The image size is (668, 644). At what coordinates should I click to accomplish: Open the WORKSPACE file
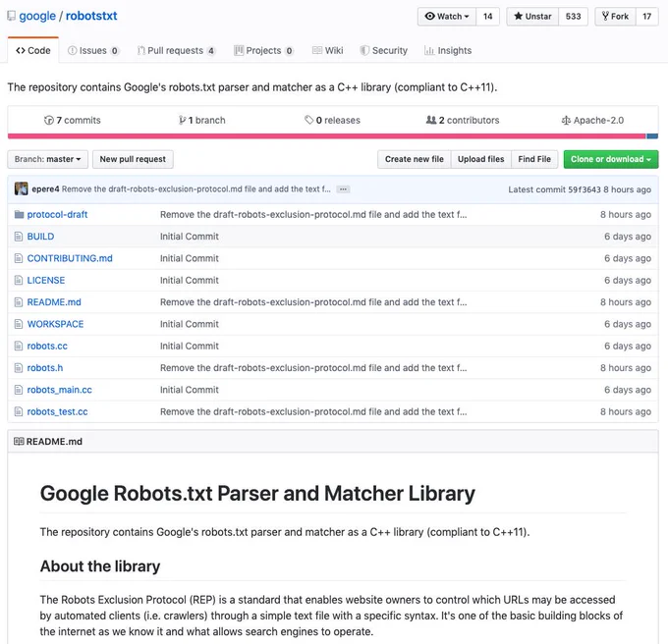55,324
